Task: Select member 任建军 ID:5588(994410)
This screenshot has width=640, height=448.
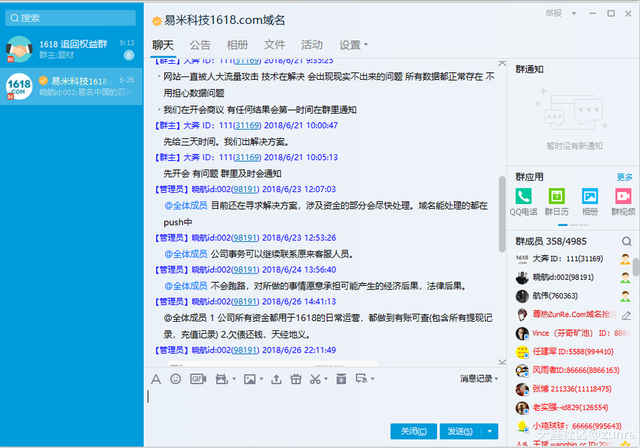Action: pyautogui.click(x=573, y=352)
